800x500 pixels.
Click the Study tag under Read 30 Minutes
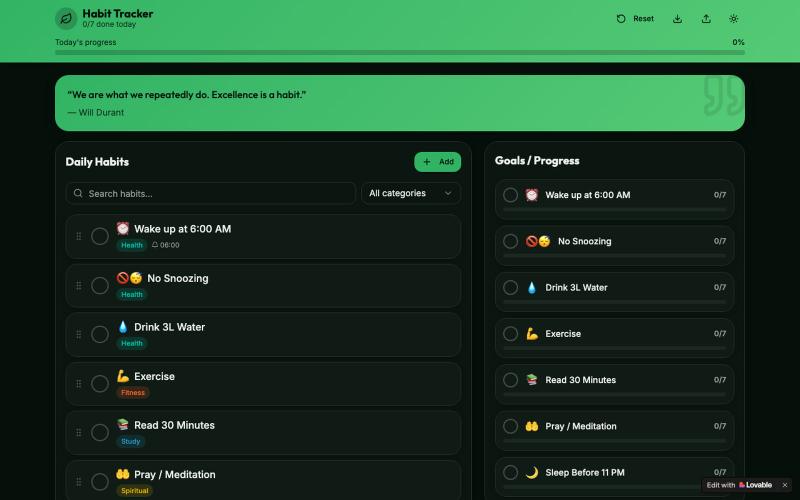(x=131, y=442)
